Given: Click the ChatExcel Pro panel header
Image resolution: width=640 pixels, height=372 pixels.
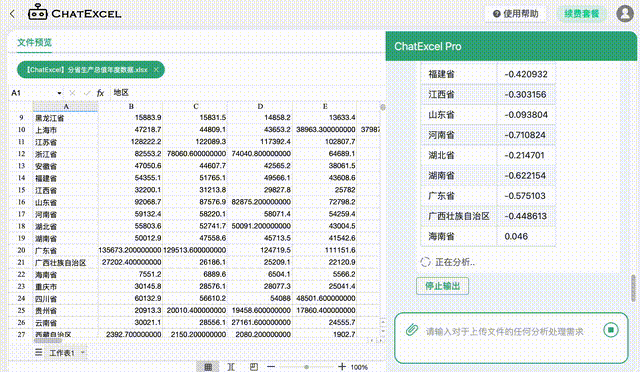Looking at the screenshot, I should (x=511, y=46).
